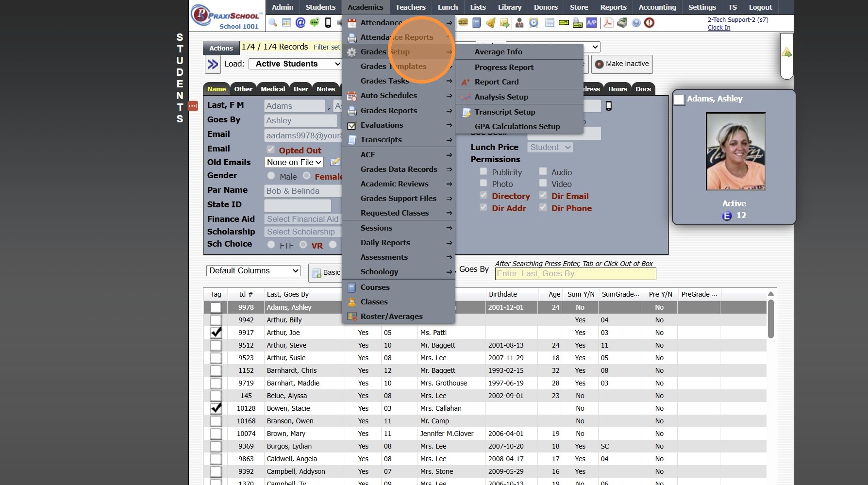Click the PDF document toolbar icon
This screenshot has height=485, width=868.
(608, 22)
